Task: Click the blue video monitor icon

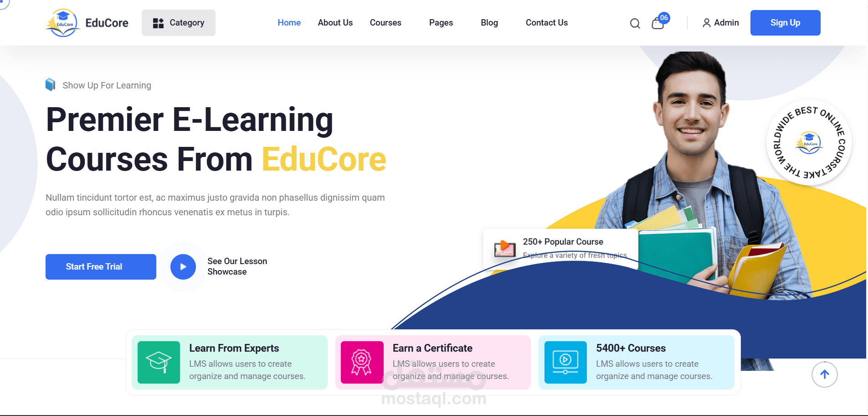Action: (x=565, y=362)
